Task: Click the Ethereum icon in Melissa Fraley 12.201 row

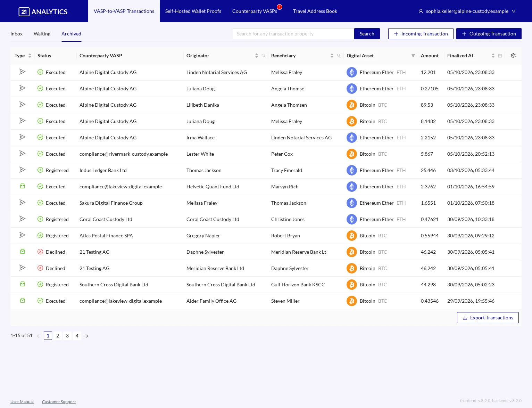Action: (x=352, y=72)
